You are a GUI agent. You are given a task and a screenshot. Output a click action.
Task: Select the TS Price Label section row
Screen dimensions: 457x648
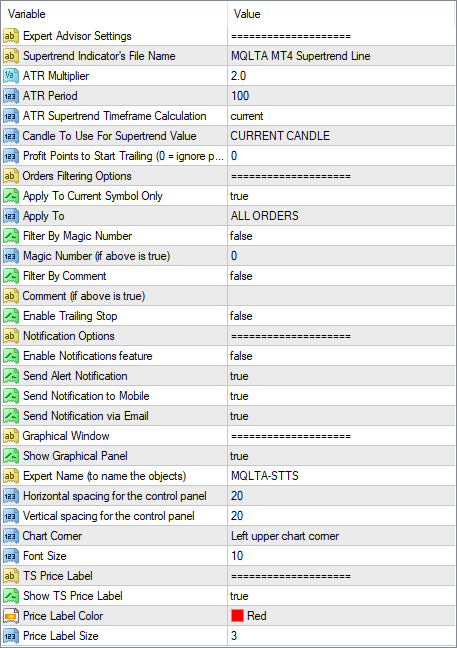pos(228,576)
